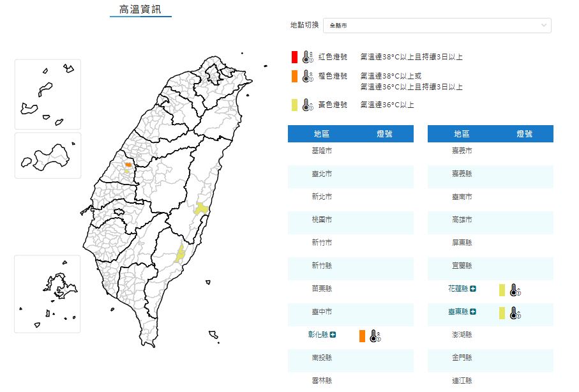Screen dimensions: 579x392
Task: Click the yellow signal thermometer icon in legend
Action: [307, 105]
